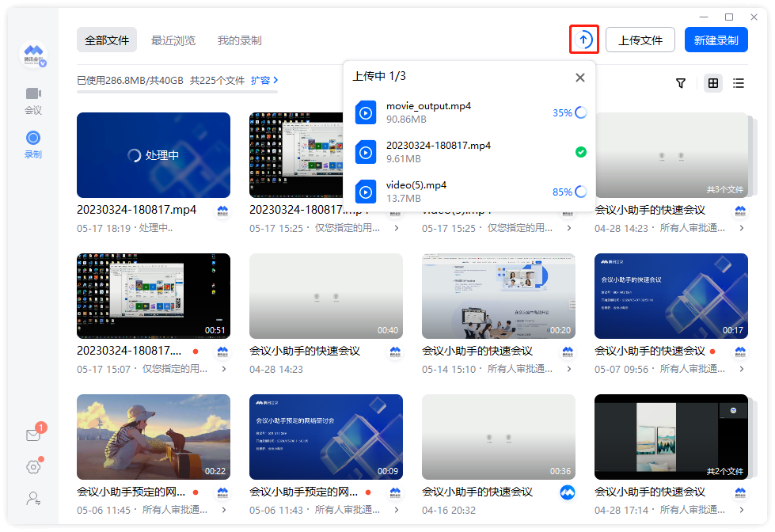The height and width of the screenshot is (532, 775).
Task: Click the Upload File button (上传文件)
Action: pos(640,40)
